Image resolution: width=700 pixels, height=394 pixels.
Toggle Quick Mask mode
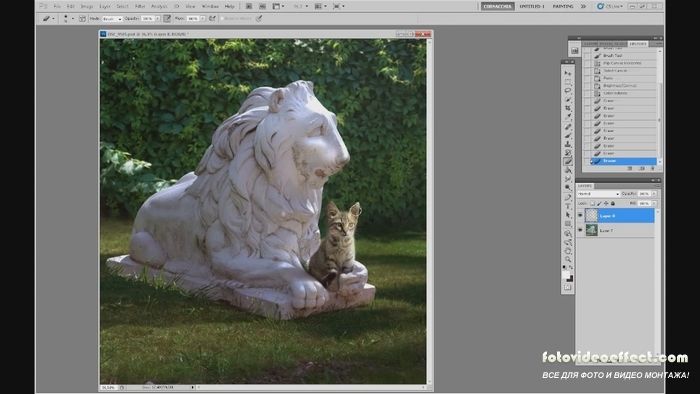pos(568,288)
